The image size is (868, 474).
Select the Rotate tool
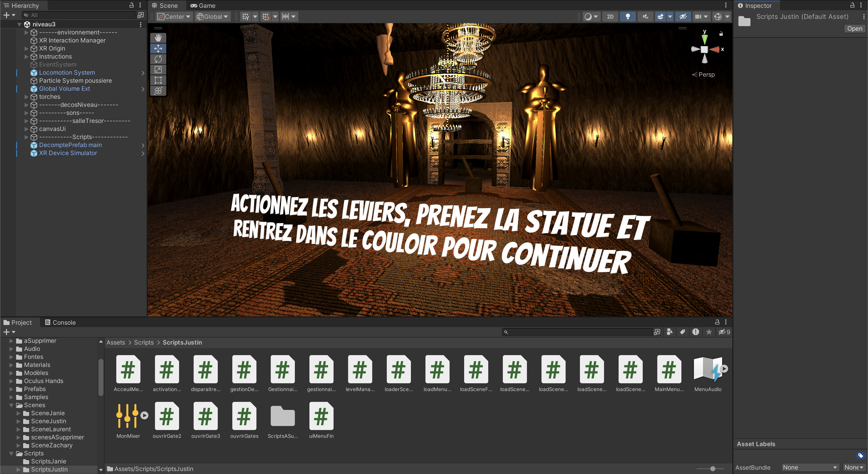tap(158, 59)
